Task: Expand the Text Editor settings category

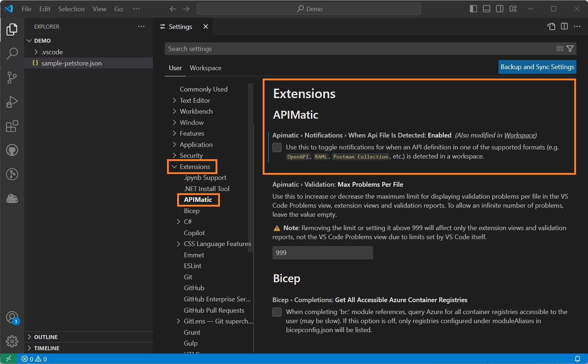Action: pyautogui.click(x=174, y=100)
